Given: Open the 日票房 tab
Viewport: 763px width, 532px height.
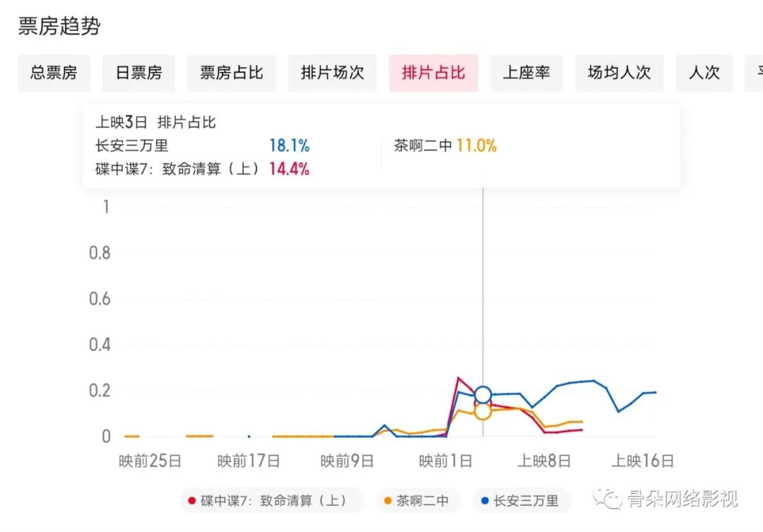Looking at the screenshot, I should pyautogui.click(x=139, y=73).
